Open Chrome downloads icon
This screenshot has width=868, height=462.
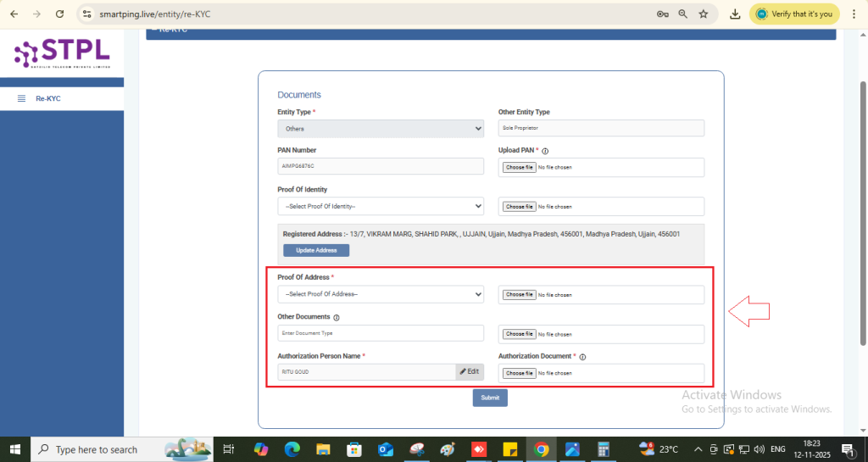[735, 14]
